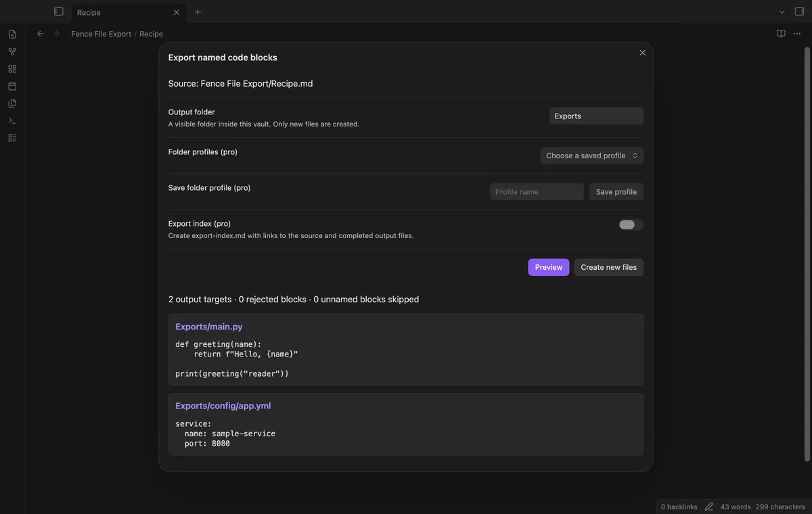Click the Folder profiles (pro) label
The image size is (812, 514).
coord(203,152)
